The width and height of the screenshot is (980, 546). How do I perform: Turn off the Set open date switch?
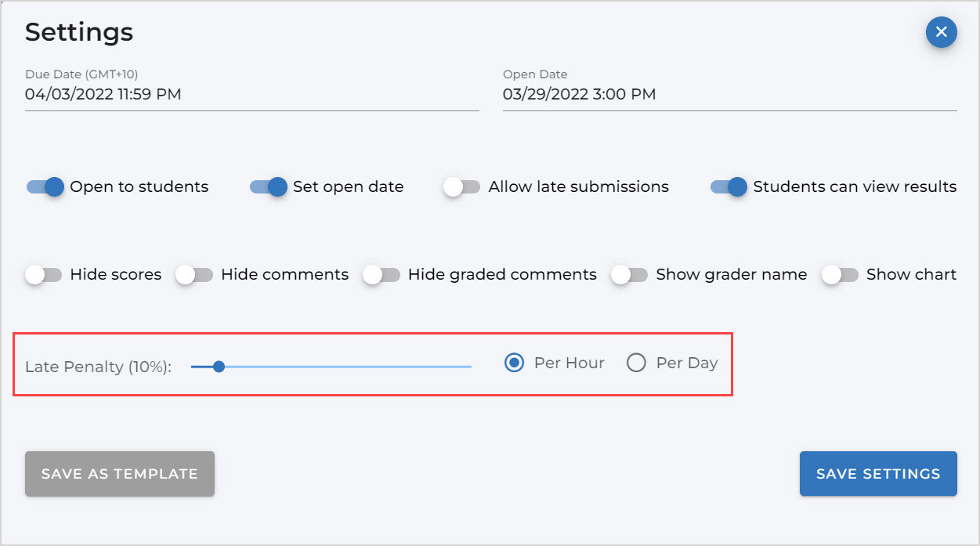[269, 187]
